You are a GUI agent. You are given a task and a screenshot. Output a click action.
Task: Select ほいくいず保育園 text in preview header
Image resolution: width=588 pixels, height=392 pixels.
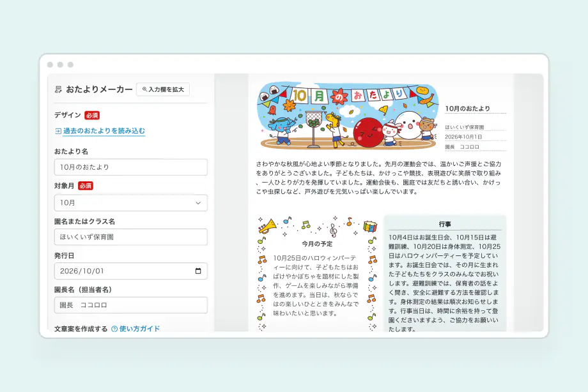[x=464, y=127]
